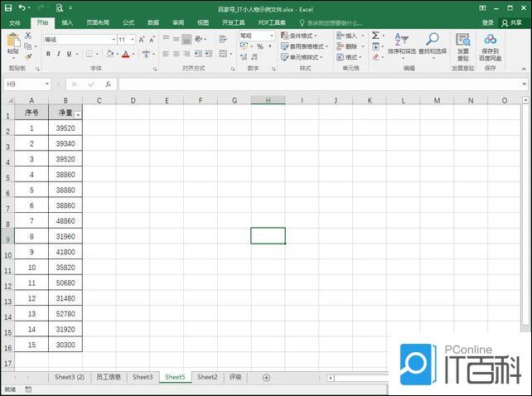532x396 pixels.
Task: Toggle Bottom Align vertical alignment
Action: tap(186, 40)
